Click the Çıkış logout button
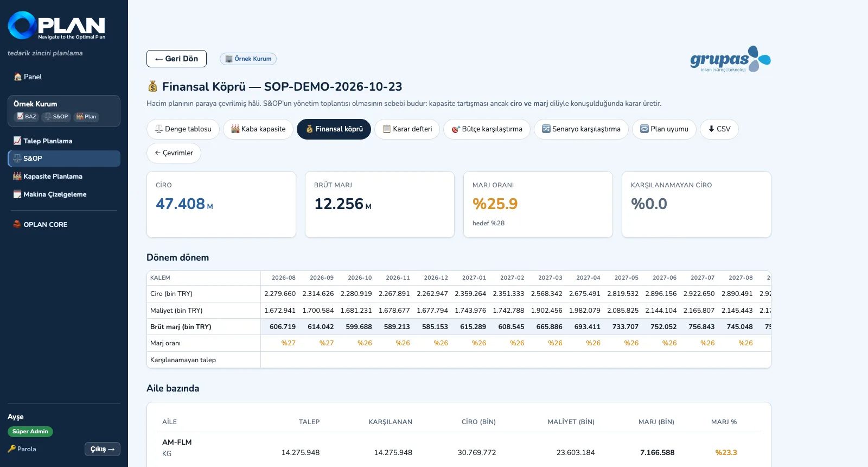The height and width of the screenshot is (467, 868). 103,449
